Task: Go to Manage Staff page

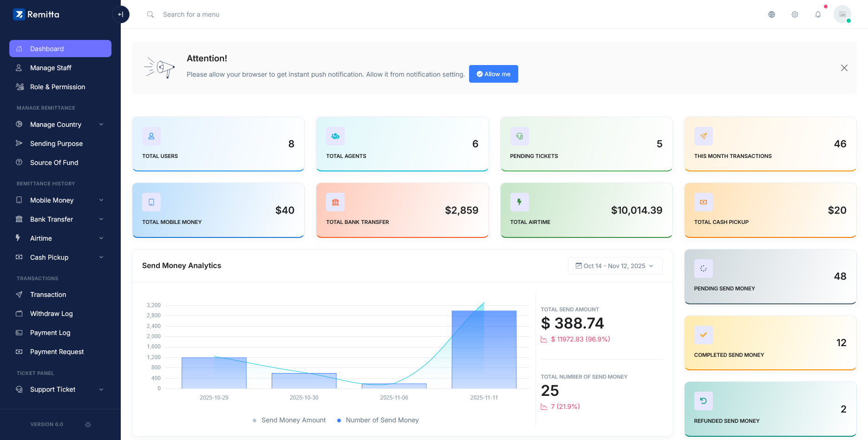Action: coord(51,68)
